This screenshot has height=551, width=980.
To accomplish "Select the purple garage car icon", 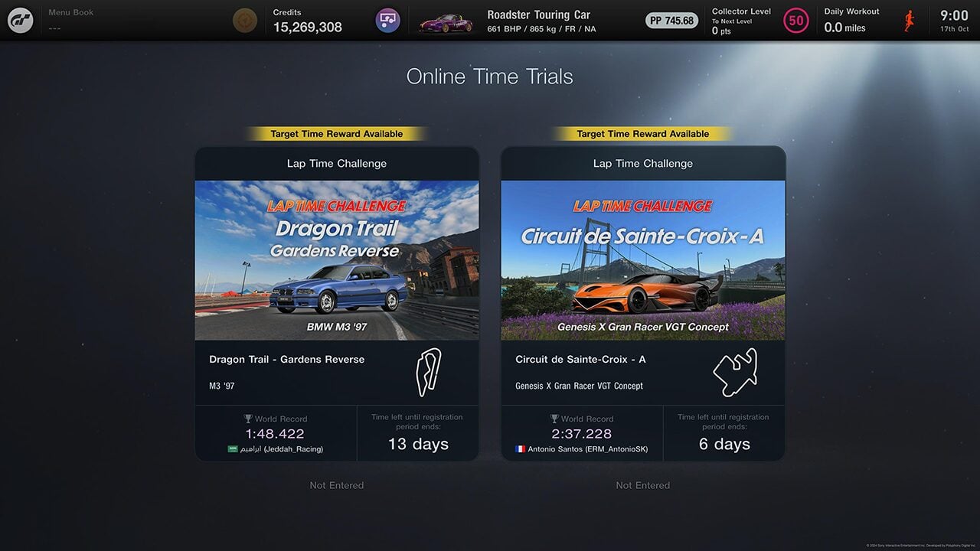I will pos(387,21).
